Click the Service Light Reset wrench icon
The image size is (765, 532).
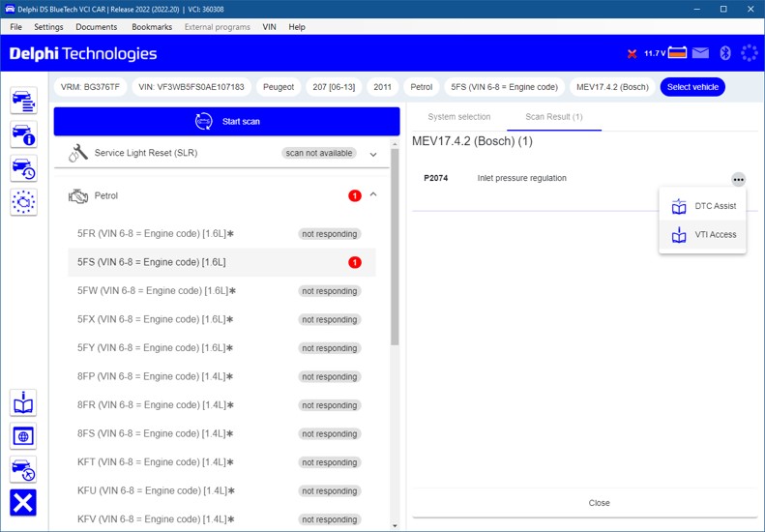tap(78, 153)
